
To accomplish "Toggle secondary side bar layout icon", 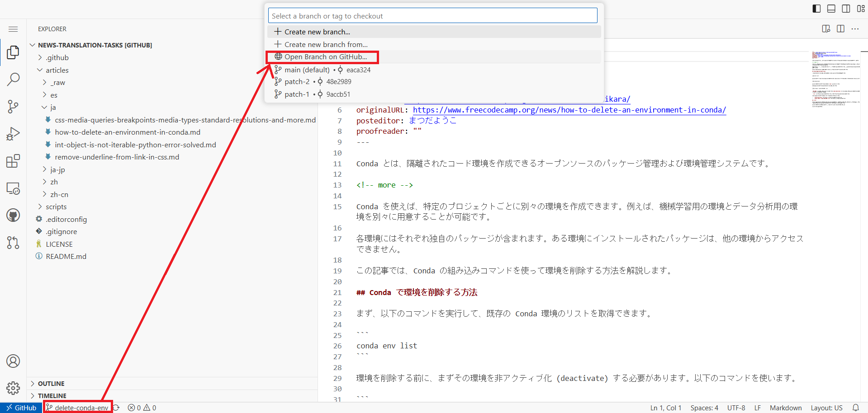I will [x=846, y=9].
